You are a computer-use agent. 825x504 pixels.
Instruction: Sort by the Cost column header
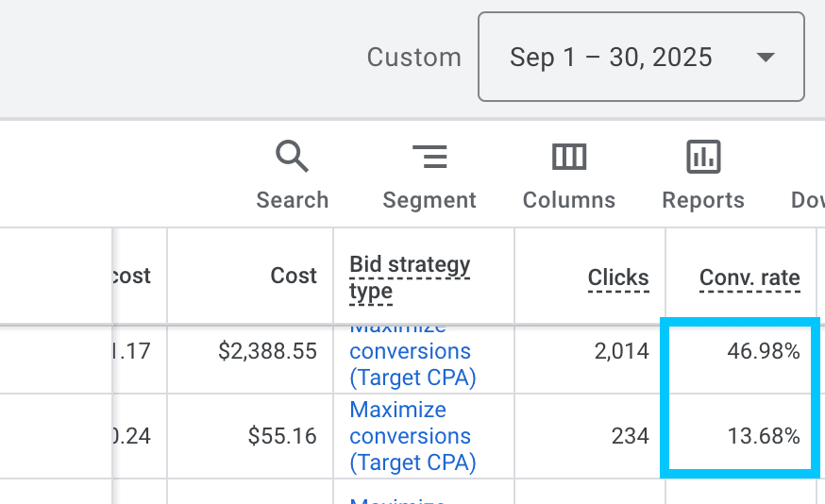(x=294, y=277)
